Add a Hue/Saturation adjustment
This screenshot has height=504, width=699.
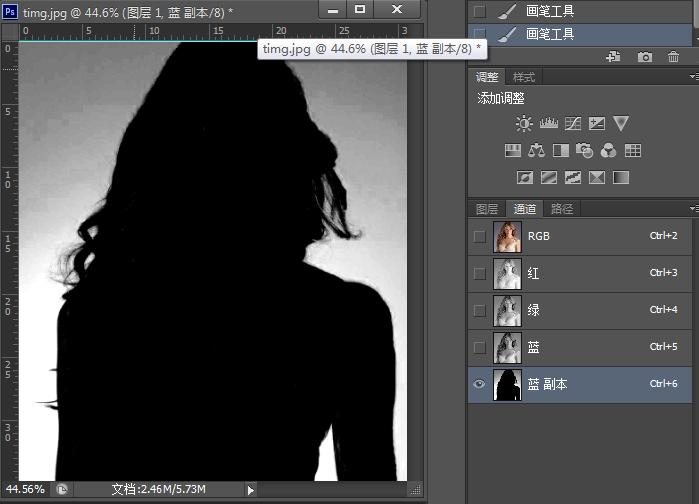point(513,151)
